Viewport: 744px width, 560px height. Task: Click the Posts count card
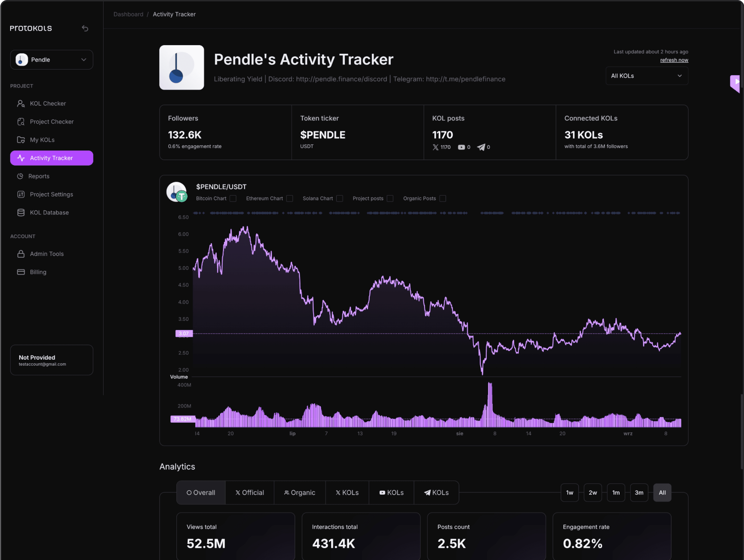pos(487,536)
